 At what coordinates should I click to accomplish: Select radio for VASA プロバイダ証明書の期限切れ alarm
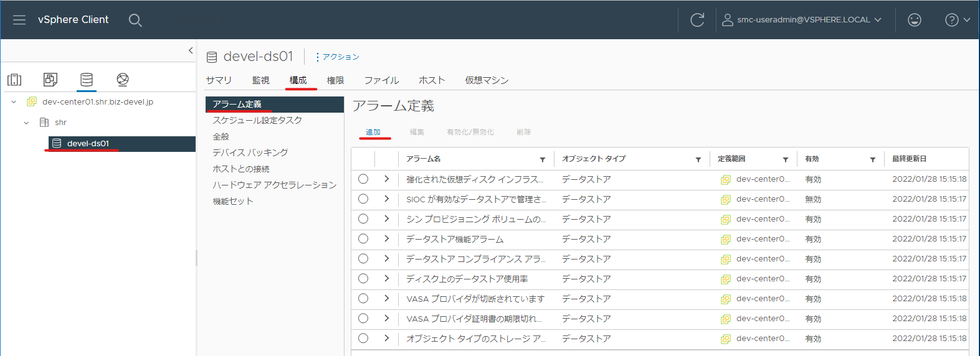(x=363, y=319)
